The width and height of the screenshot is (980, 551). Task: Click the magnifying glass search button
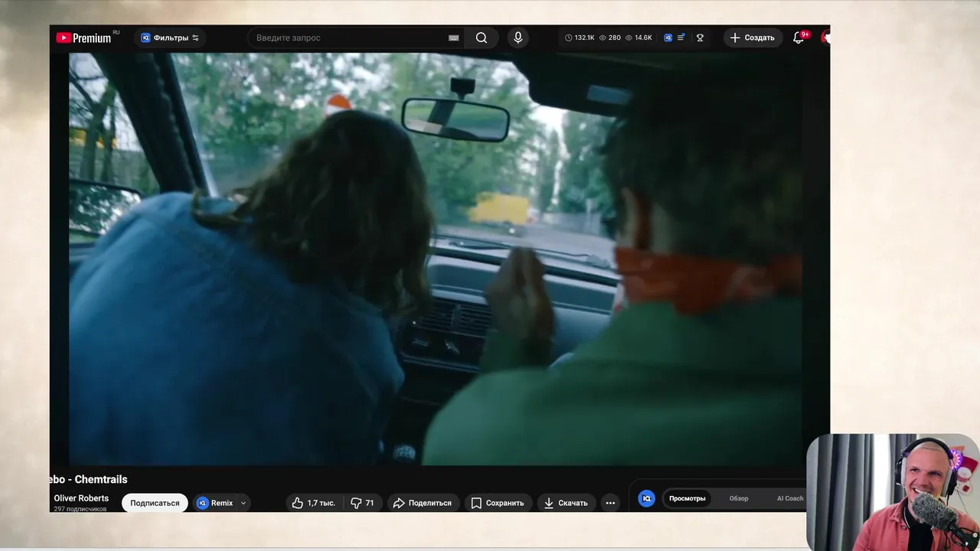482,37
